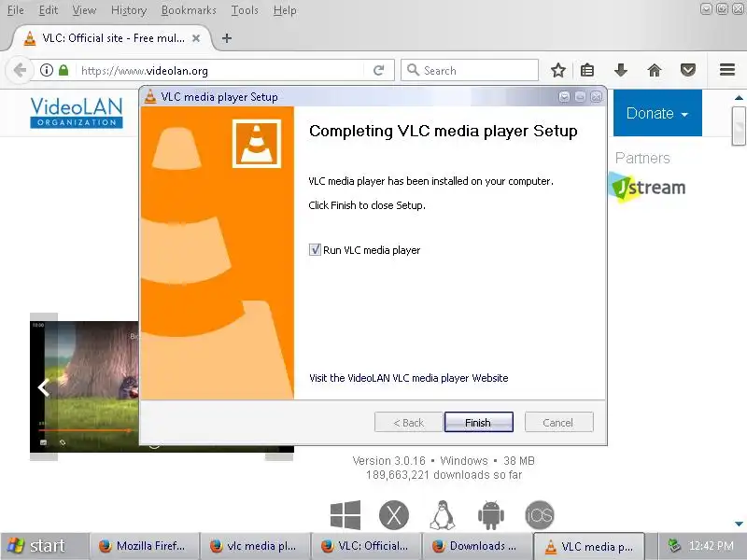Click the 'Version 3.0.16' text
Image resolution: width=747 pixels, height=560 pixels.
pyautogui.click(x=388, y=461)
